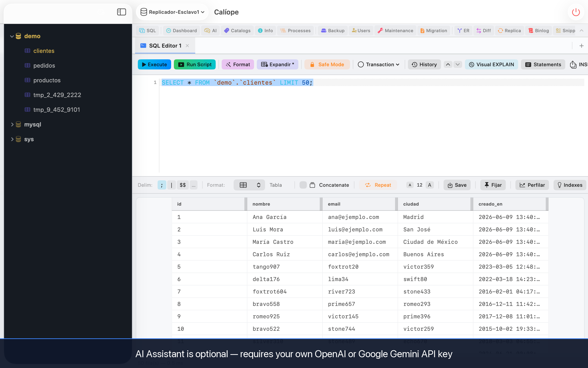Image resolution: width=588 pixels, height=368 pixels.
Task: Click the Execute button
Action: pos(154,64)
